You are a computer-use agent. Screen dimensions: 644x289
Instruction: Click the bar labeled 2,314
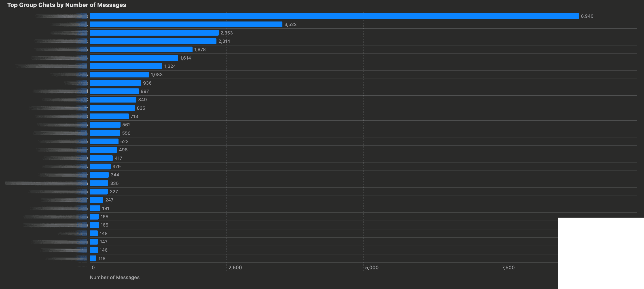(x=153, y=41)
